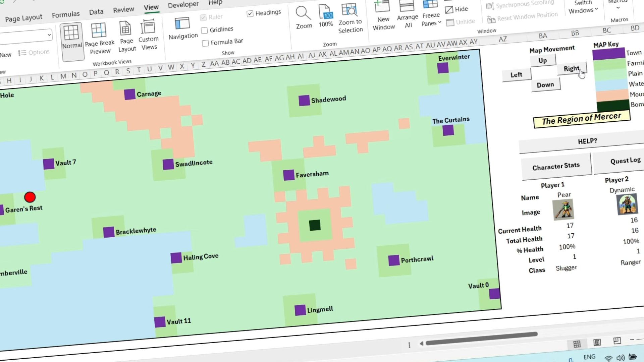This screenshot has width=644, height=362.
Task: Select the Normal workbook view
Action: [72, 39]
